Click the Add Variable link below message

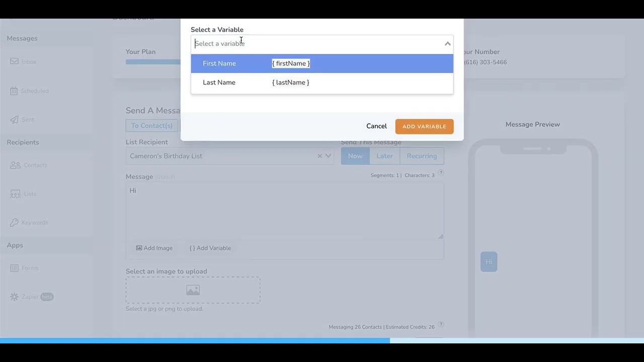pyautogui.click(x=210, y=248)
